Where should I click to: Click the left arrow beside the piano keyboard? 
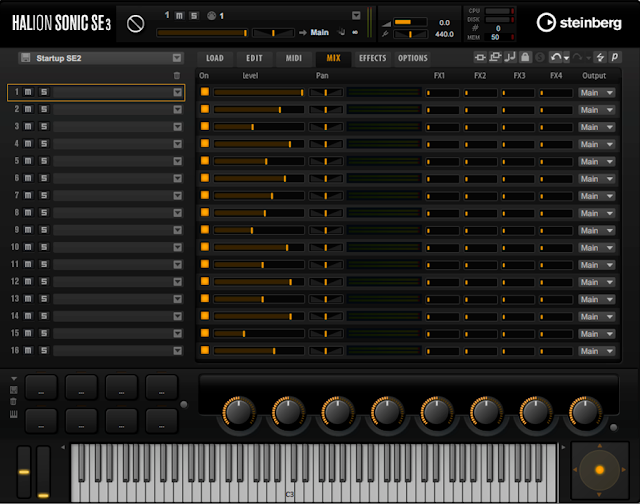pyautogui.click(x=63, y=447)
